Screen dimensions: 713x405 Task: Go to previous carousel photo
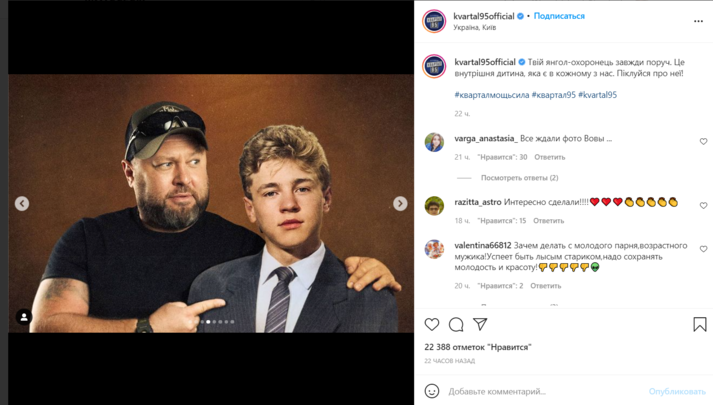click(22, 203)
